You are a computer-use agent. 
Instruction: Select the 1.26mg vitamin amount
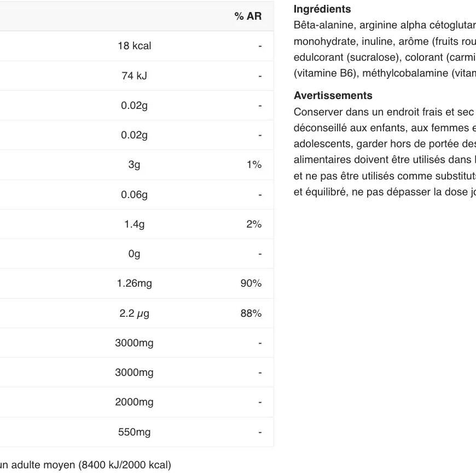134,283
